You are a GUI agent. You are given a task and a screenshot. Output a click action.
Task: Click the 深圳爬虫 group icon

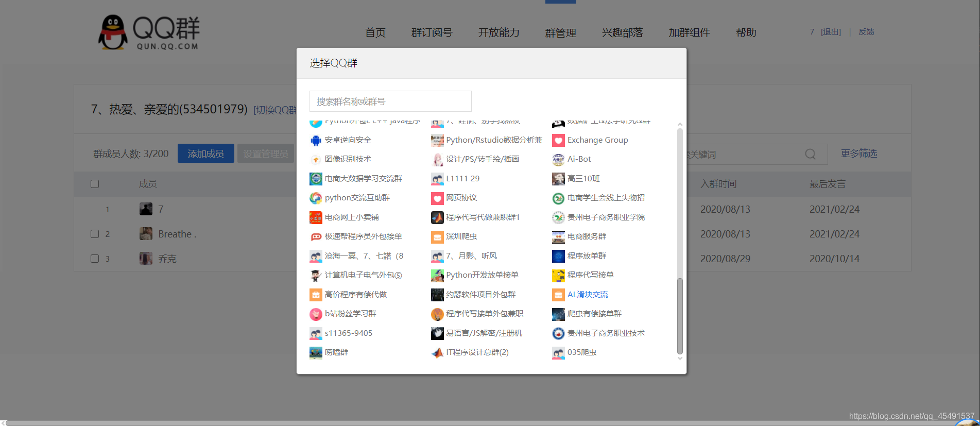(x=437, y=237)
